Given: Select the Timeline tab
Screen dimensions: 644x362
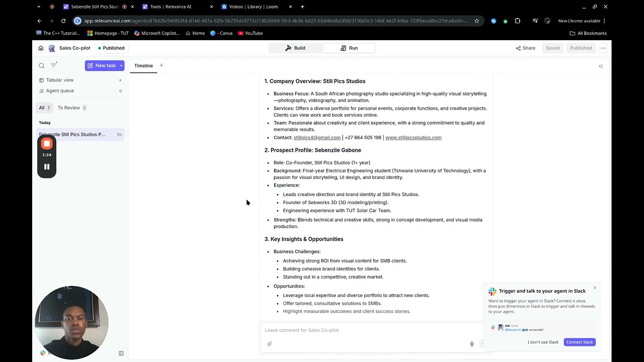Looking at the screenshot, I should point(143,66).
